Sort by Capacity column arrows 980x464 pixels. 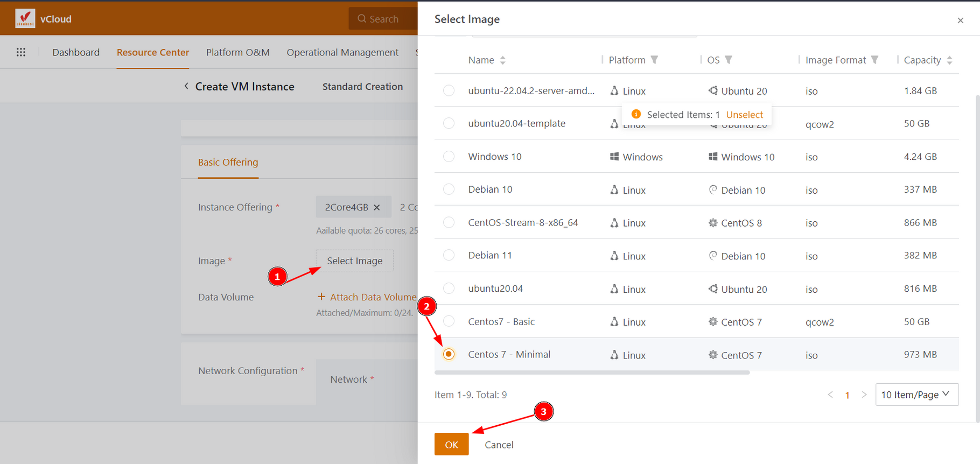click(949, 60)
